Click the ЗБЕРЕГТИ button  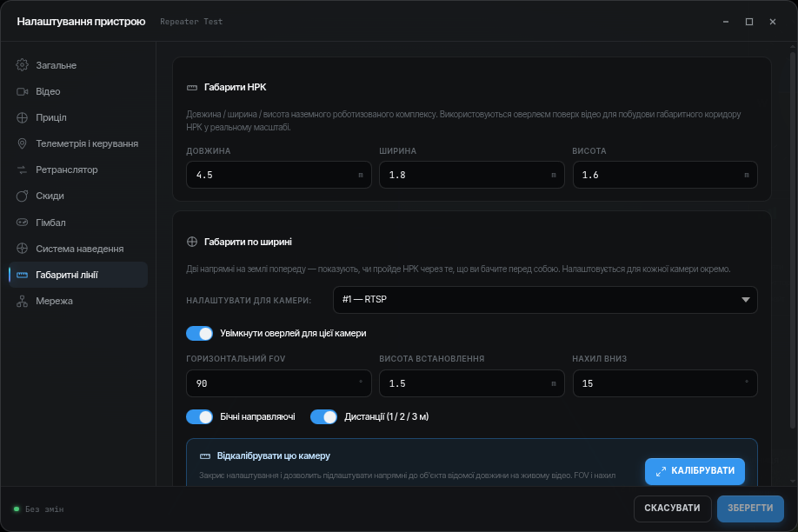tap(750, 509)
